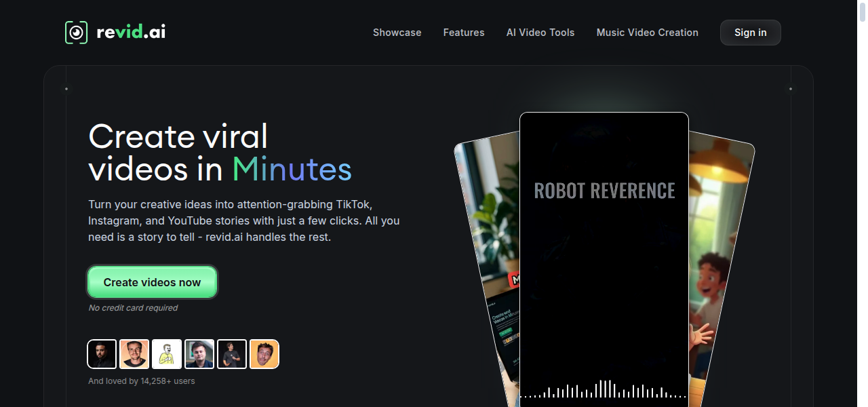This screenshot has width=868, height=407.
Task: Open the AI Video Tools section
Action: point(540,32)
